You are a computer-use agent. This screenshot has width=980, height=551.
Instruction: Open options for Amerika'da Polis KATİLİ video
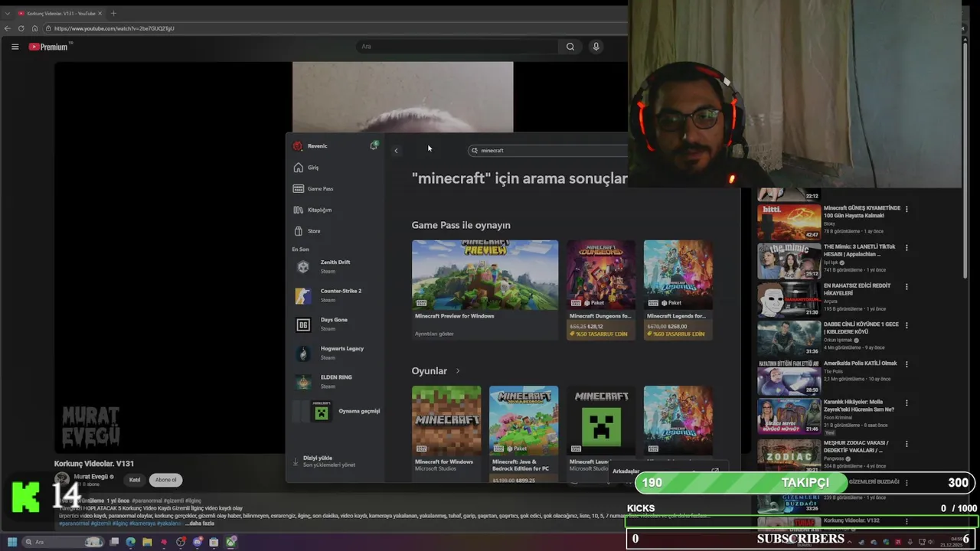coord(906,364)
